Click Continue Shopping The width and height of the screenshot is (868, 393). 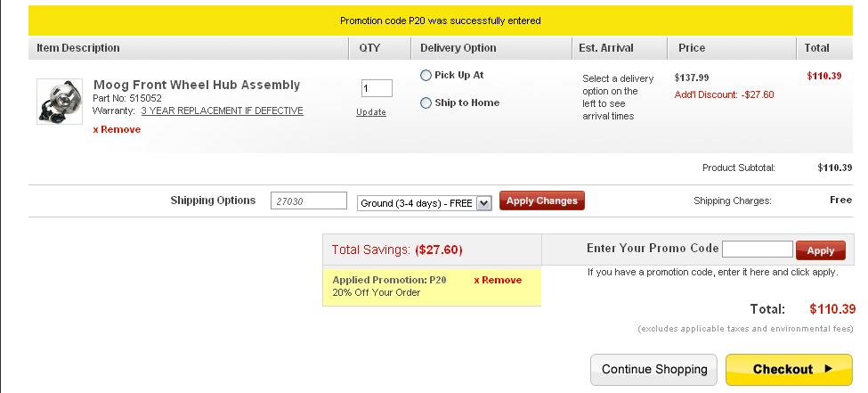pos(653,369)
